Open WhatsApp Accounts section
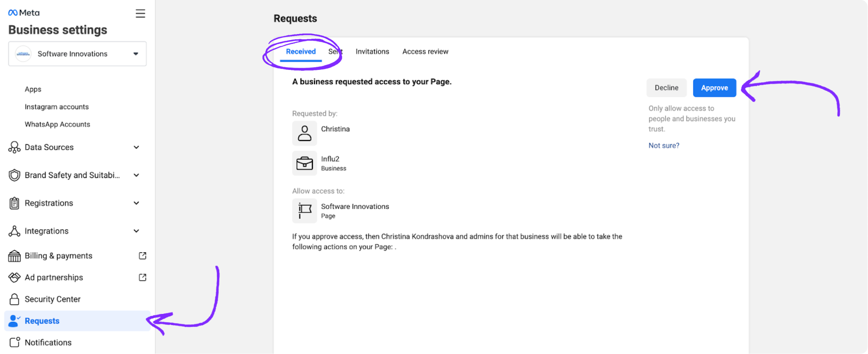The image size is (868, 354). click(57, 124)
